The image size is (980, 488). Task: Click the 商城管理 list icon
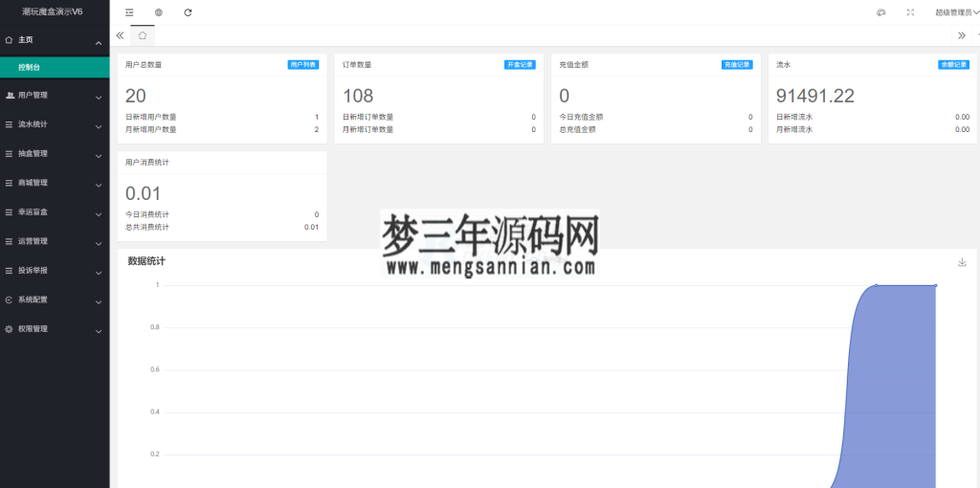coord(9,183)
